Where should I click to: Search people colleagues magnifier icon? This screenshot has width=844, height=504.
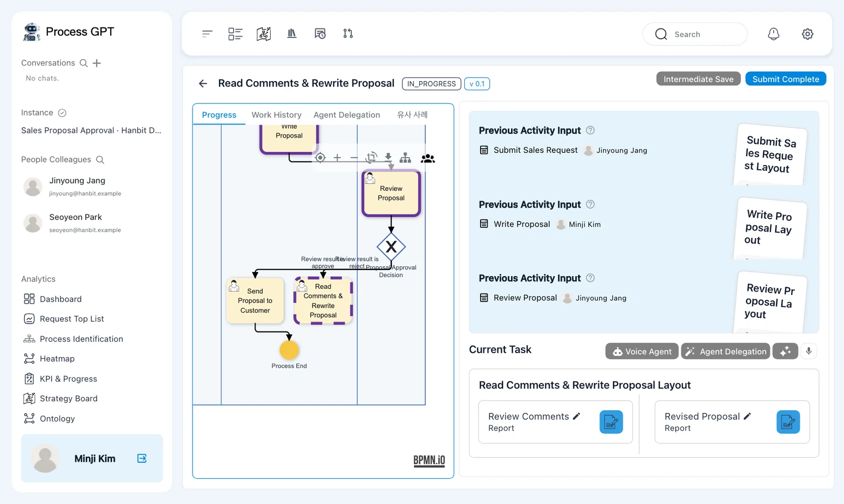[x=100, y=160]
